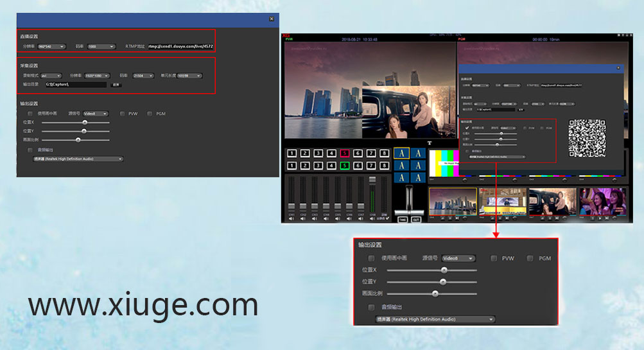Mute CH8 with its speaker icon

point(373,219)
